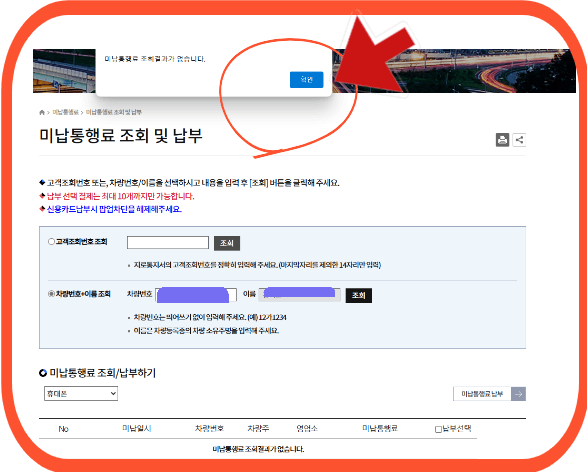
Task: Click the 차량번호 column header
Action: point(209,428)
